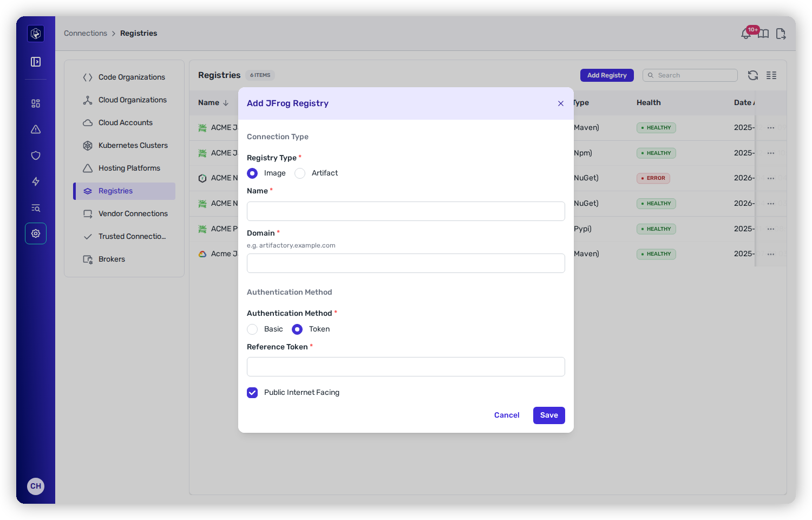
Task: Open Brokers section
Action: click(x=124, y=259)
